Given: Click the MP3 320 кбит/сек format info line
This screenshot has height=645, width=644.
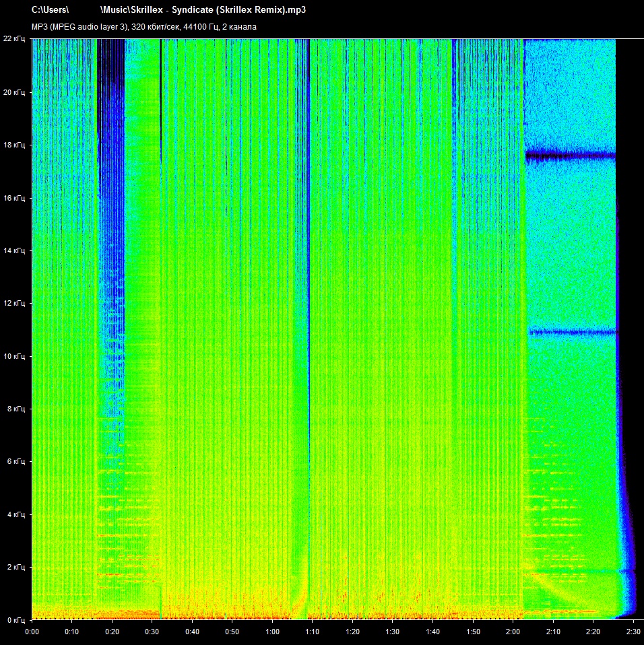Looking at the screenshot, I should click(x=144, y=27).
